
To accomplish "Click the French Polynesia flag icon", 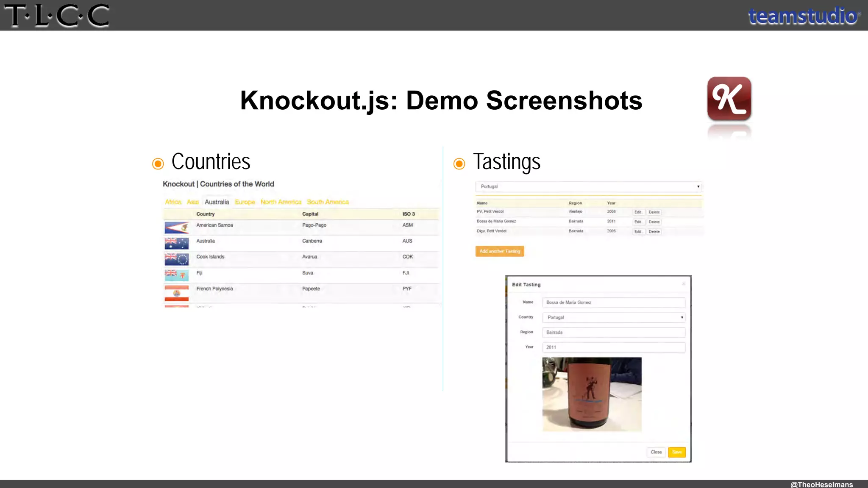I will (x=176, y=293).
